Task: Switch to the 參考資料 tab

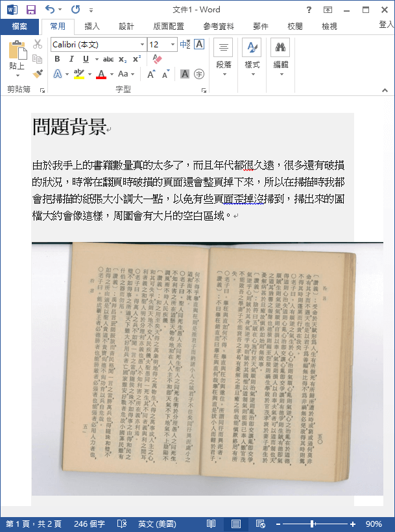Action: coord(219,27)
